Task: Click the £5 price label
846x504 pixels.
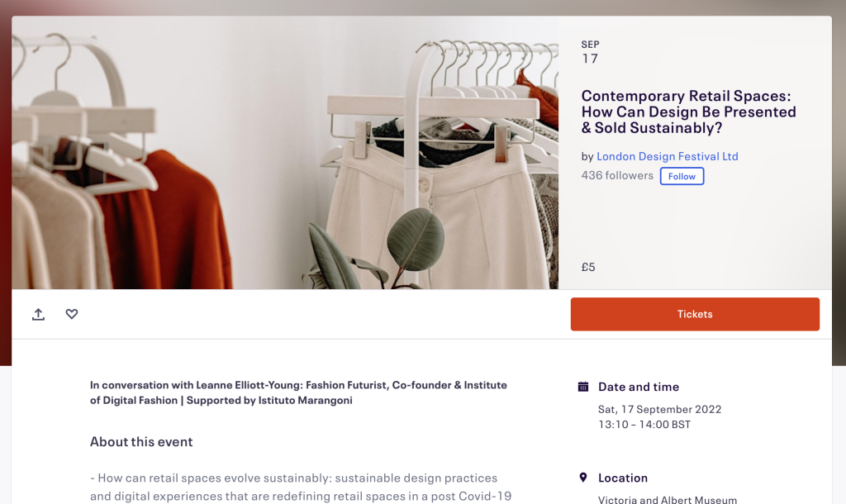Action: pyautogui.click(x=588, y=267)
